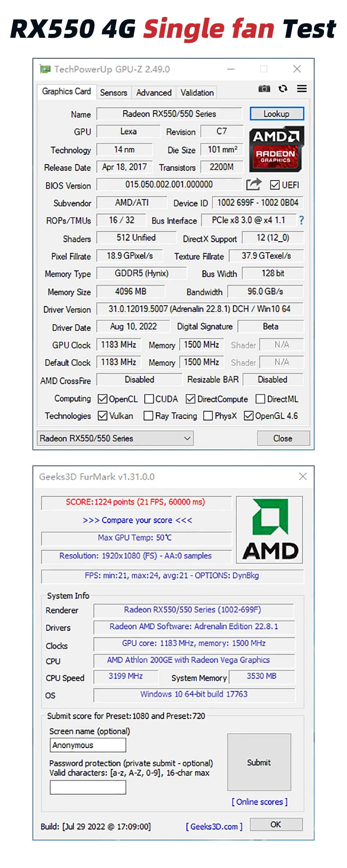Click the Lookup button
Viewport: 347px width, 868px height.
(276, 114)
